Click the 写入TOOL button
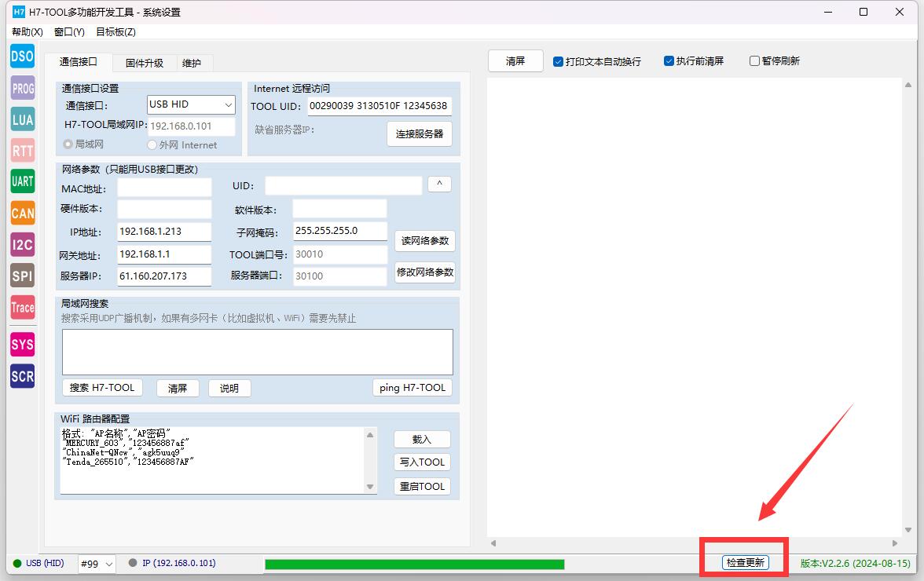 [x=422, y=462]
